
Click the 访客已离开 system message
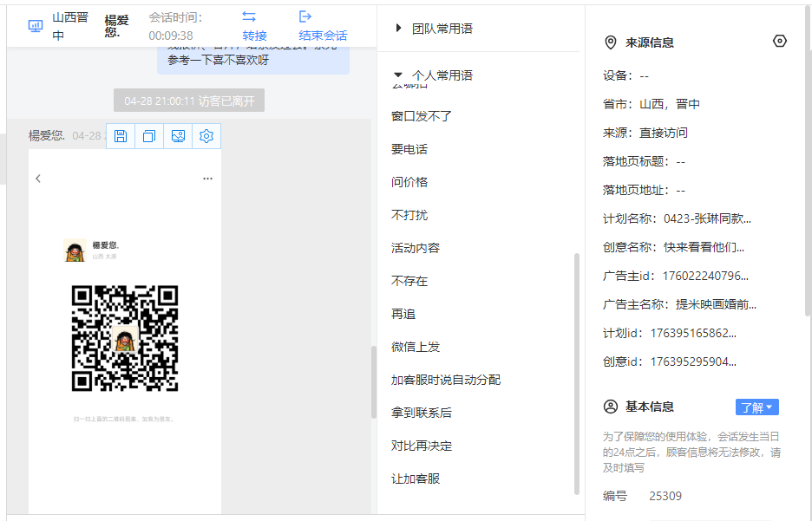click(x=189, y=101)
